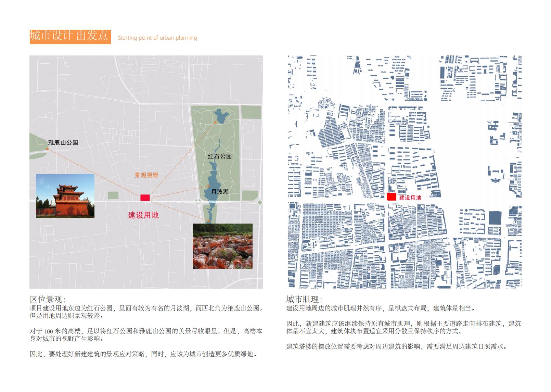551x392 pixels.
Task: Click the "月波湖" lake label
Action: coord(219,192)
